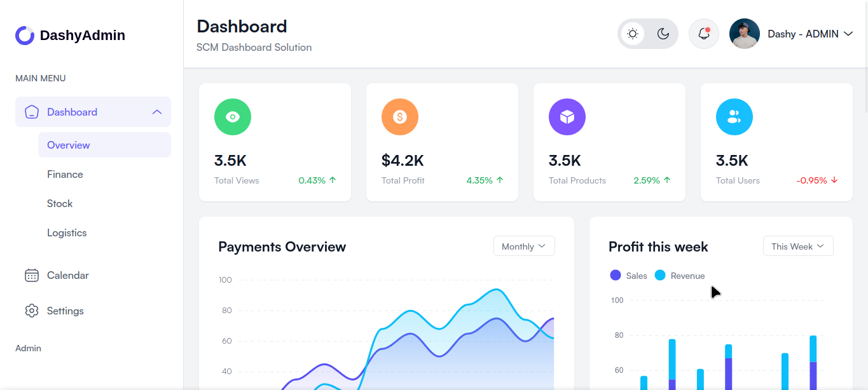Collapse the Dashboard menu section
This screenshot has height=390, width=868.
[x=156, y=111]
